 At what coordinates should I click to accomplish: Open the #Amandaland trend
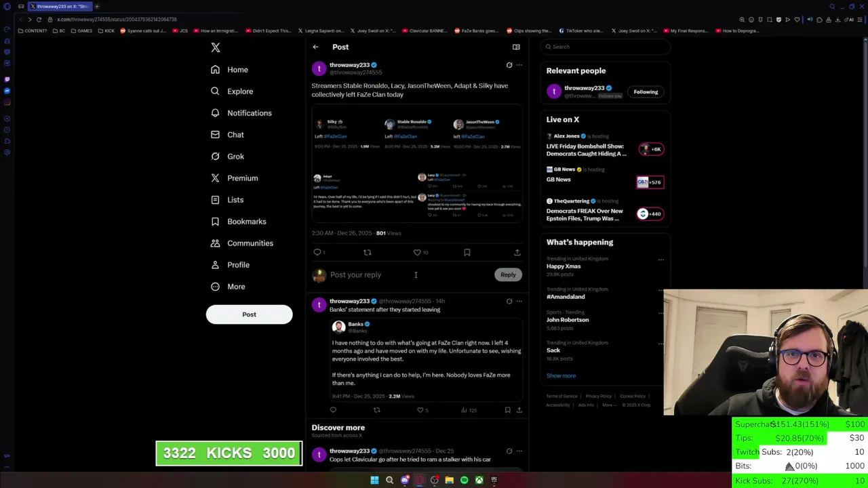566,297
